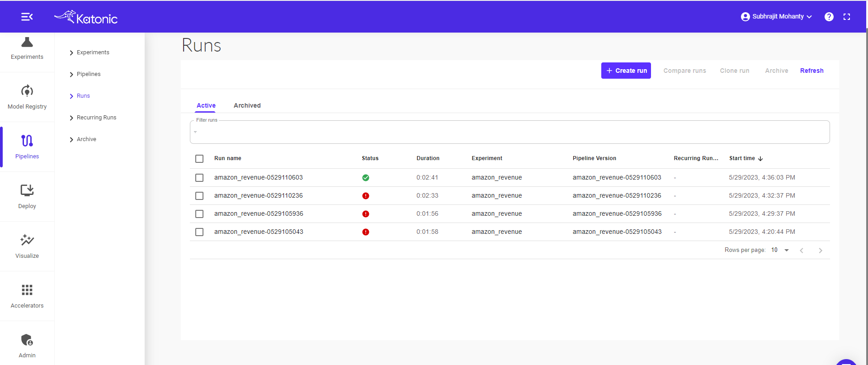
Task: Select the Pipelines sidebar icon
Action: pyautogui.click(x=27, y=141)
